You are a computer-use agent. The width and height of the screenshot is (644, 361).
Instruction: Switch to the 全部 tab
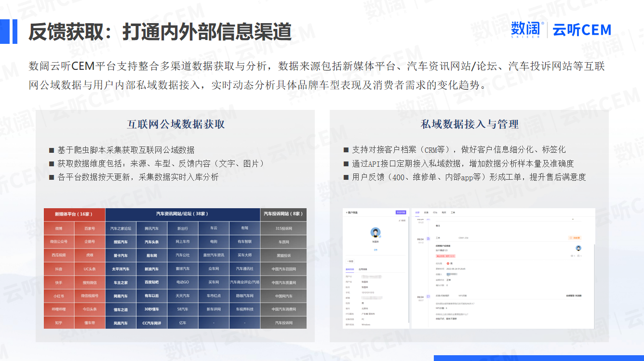(417, 213)
